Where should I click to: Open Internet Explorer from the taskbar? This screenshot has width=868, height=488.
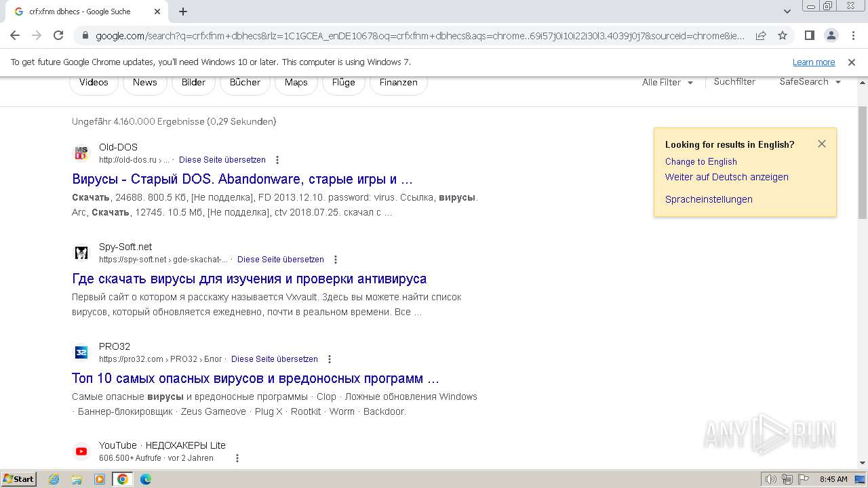tap(54, 479)
